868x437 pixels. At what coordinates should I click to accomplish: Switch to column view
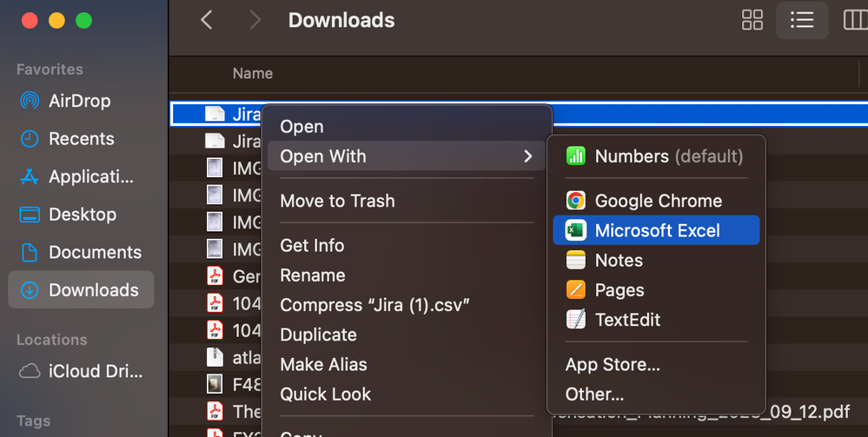(x=855, y=21)
